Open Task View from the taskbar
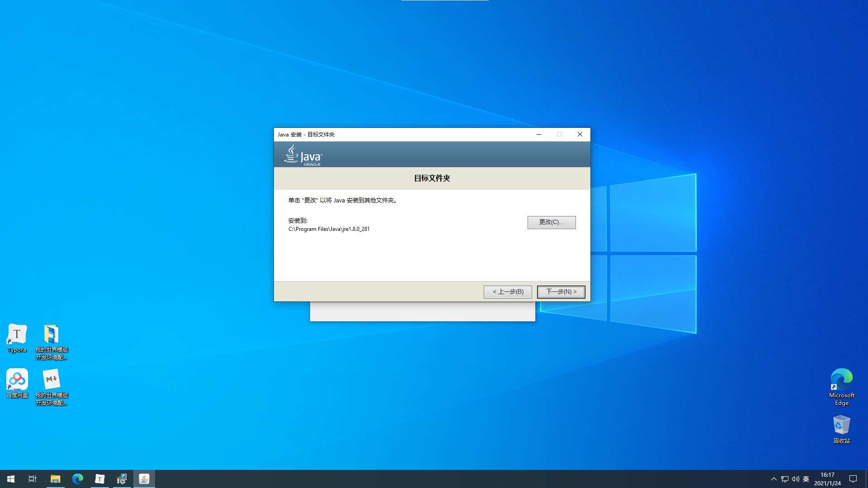Screen dimensions: 868x488 [33, 479]
